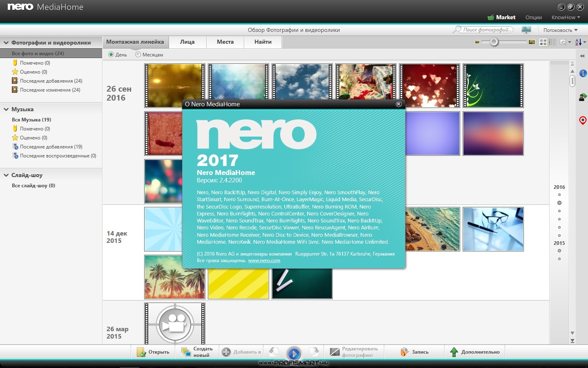588x368 pixels.
Task: Open the red geo location pin icon
Action: (583, 121)
